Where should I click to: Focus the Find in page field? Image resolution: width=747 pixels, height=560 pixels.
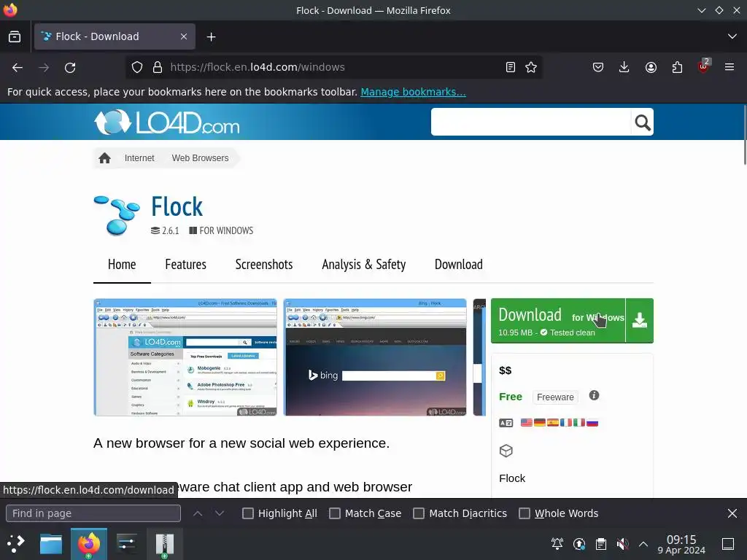click(93, 513)
